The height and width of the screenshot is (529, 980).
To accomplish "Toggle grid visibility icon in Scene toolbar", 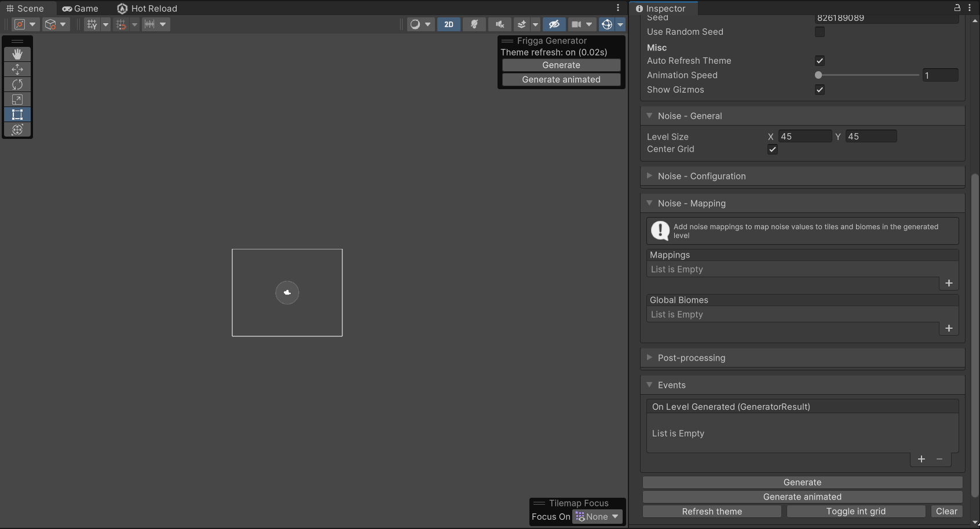I will [x=92, y=24].
